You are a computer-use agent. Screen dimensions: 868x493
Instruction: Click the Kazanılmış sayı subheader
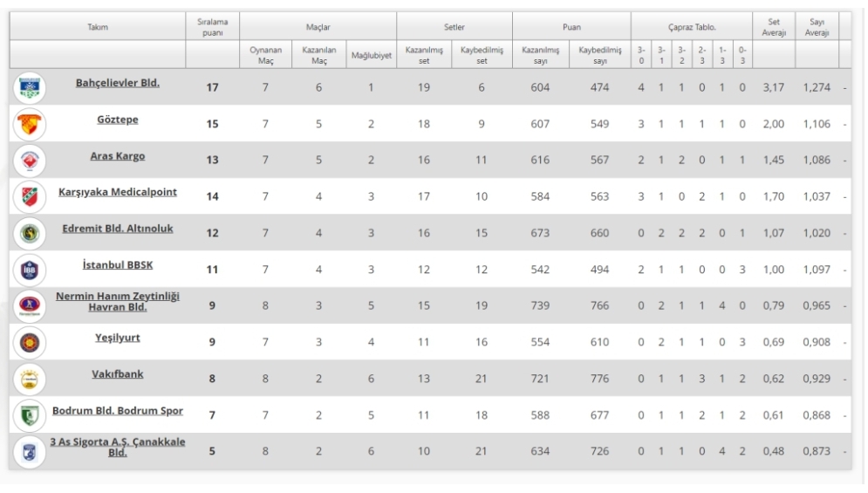coord(541,55)
